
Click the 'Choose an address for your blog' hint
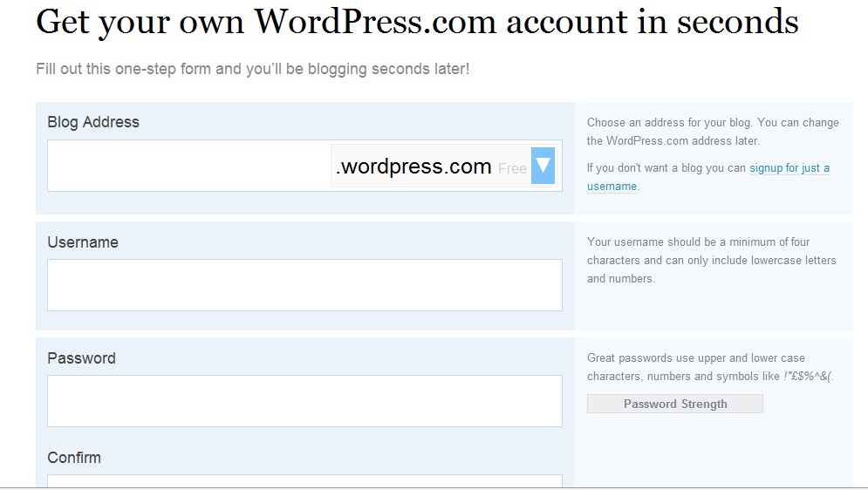click(713, 123)
